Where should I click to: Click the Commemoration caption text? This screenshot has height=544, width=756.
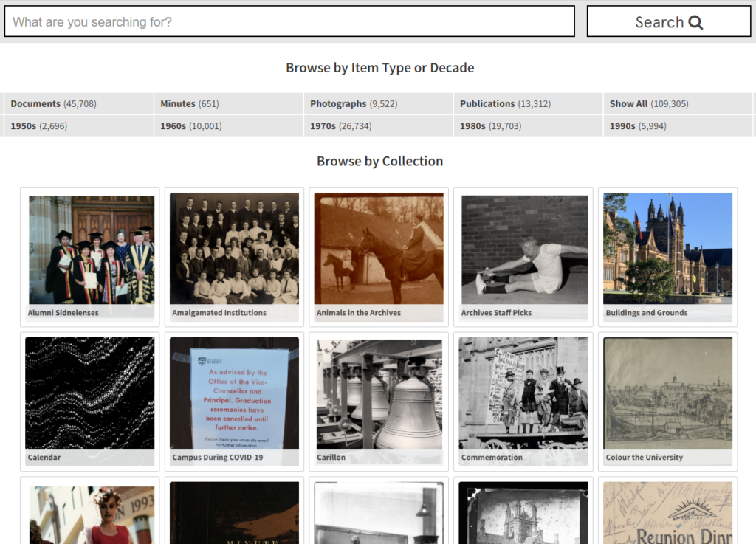coord(492,457)
